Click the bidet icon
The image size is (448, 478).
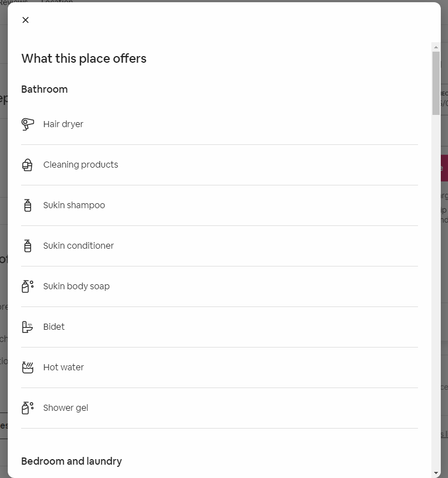pyautogui.click(x=28, y=327)
